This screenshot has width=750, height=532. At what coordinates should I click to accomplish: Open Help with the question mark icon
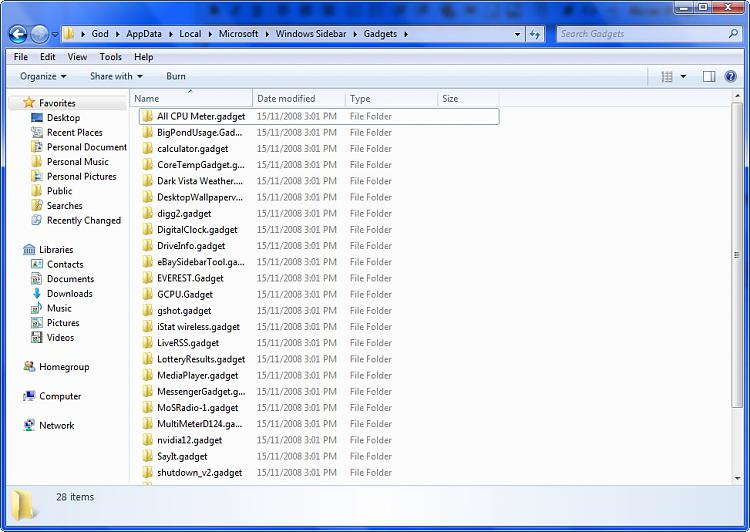click(x=730, y=77)
